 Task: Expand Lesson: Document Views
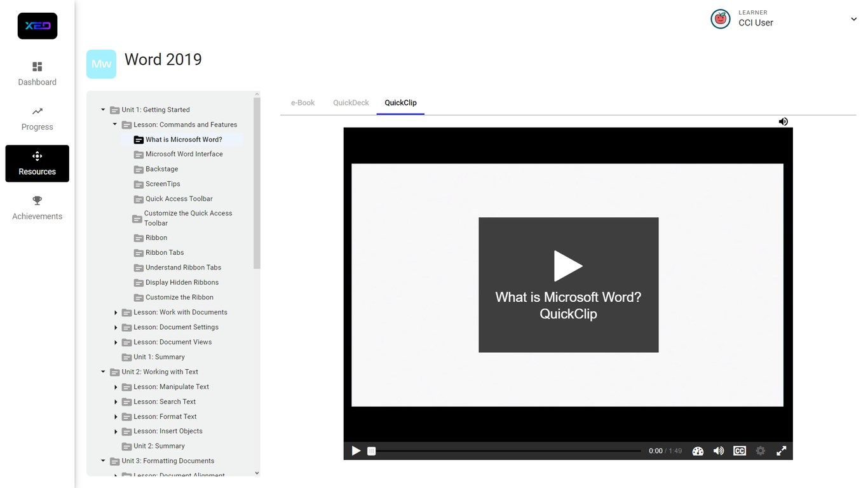(x=116, y=342)
